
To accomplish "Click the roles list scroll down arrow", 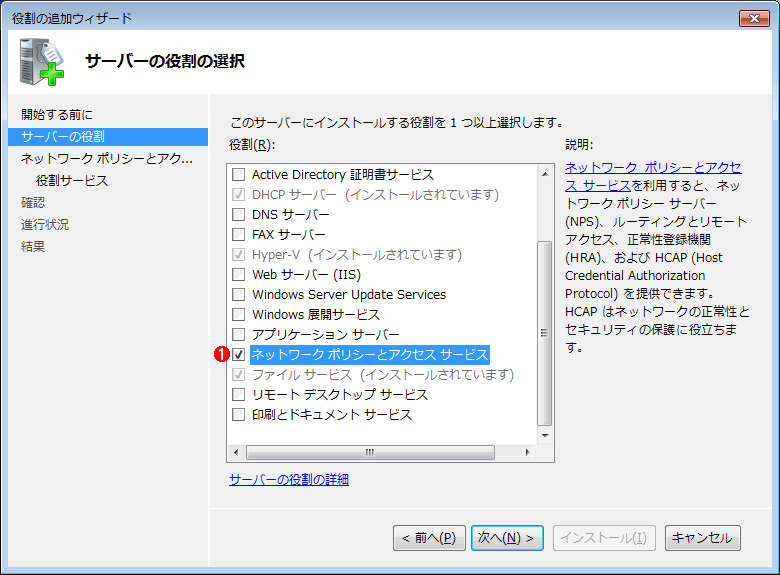I will [x=545, y=436].
